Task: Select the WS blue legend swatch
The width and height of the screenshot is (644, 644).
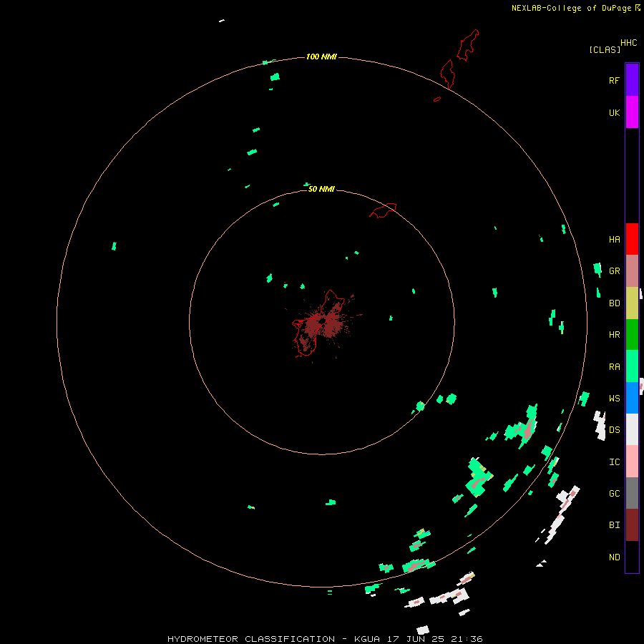Action: [x=632, y=398]
